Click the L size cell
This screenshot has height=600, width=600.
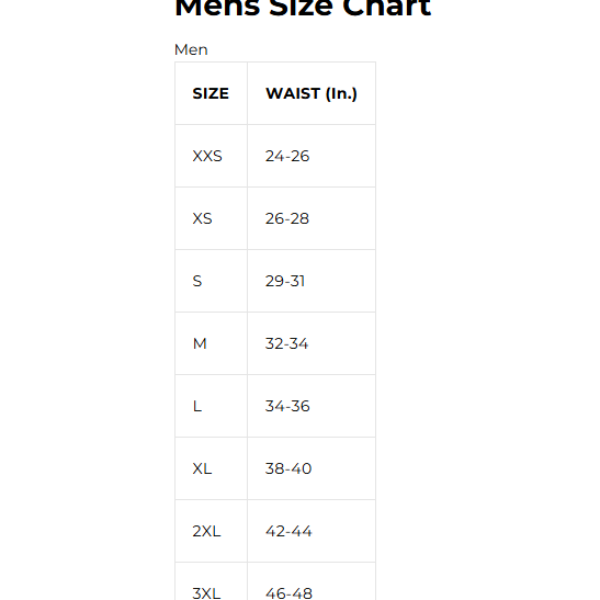(x=197, y=406)
